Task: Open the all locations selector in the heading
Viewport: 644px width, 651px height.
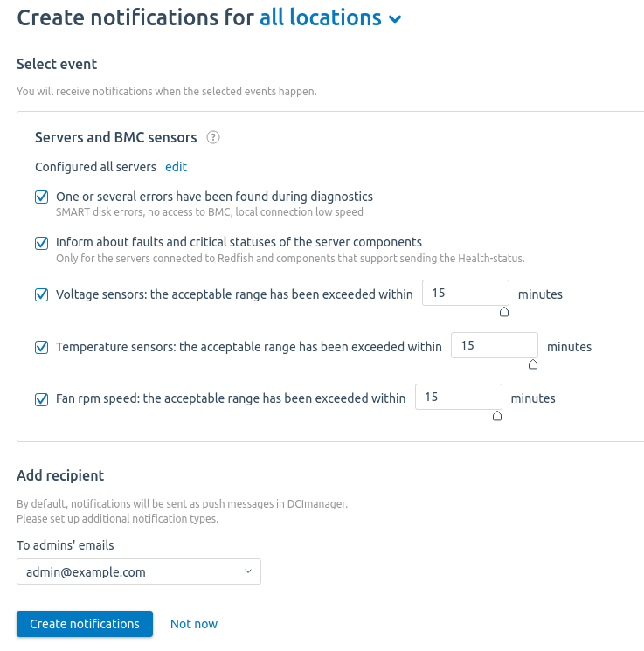Action: pos(330,17)
